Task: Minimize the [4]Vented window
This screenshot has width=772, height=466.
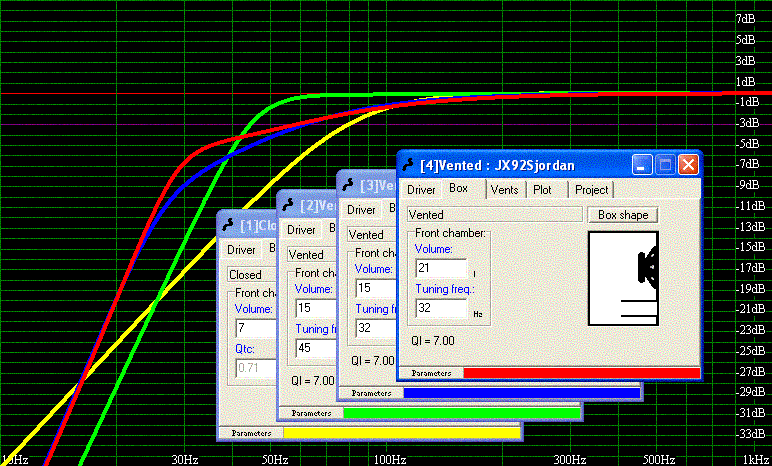Action: pos(642,165)
